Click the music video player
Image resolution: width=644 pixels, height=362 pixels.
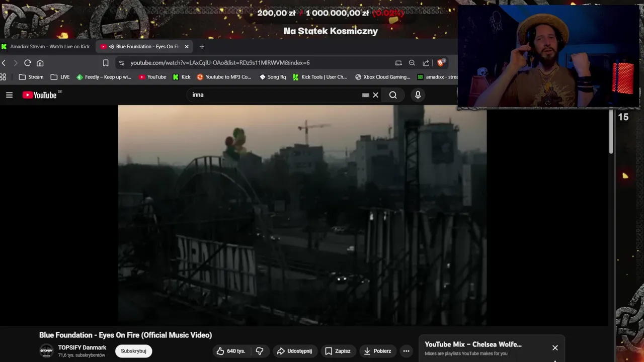coord(302,215)
